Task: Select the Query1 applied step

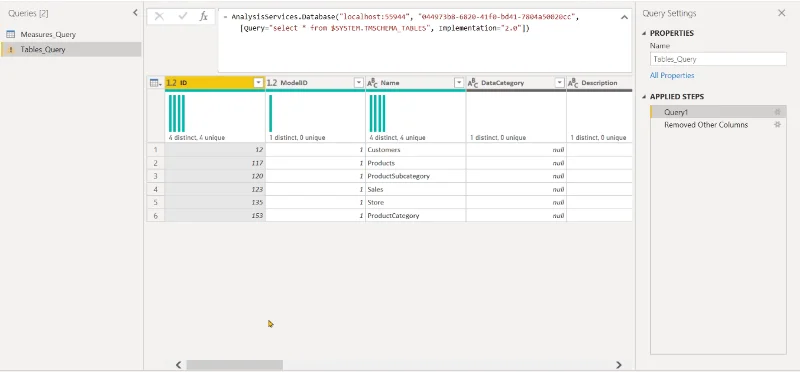Action: pyautogui.click(x=718, y=112)
